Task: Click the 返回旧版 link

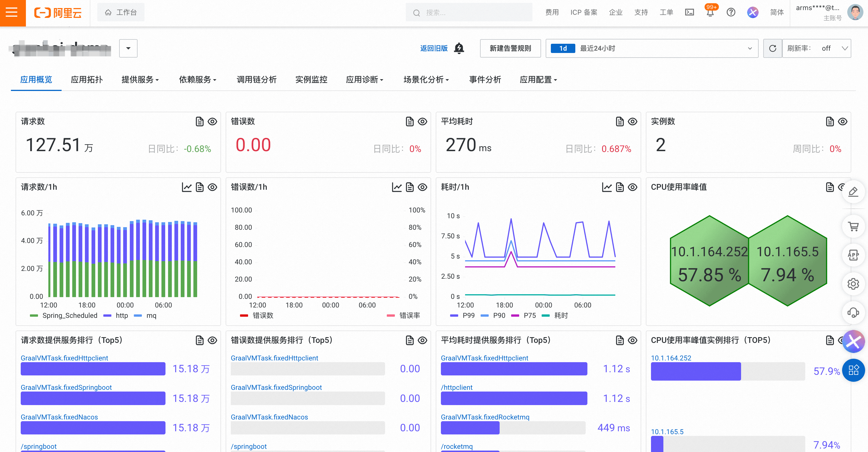Action: (434, 48)
